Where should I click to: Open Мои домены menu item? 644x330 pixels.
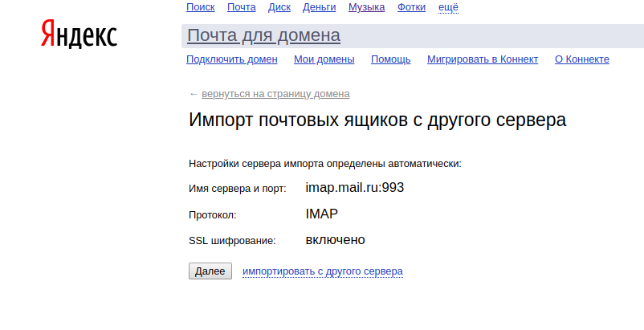tap(324, 59)
